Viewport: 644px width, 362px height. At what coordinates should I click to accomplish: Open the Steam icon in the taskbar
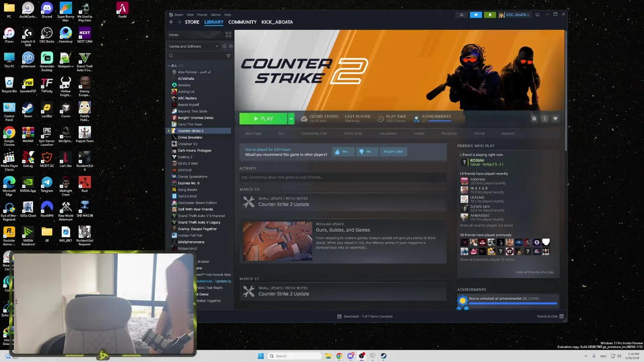click(383, 356)
